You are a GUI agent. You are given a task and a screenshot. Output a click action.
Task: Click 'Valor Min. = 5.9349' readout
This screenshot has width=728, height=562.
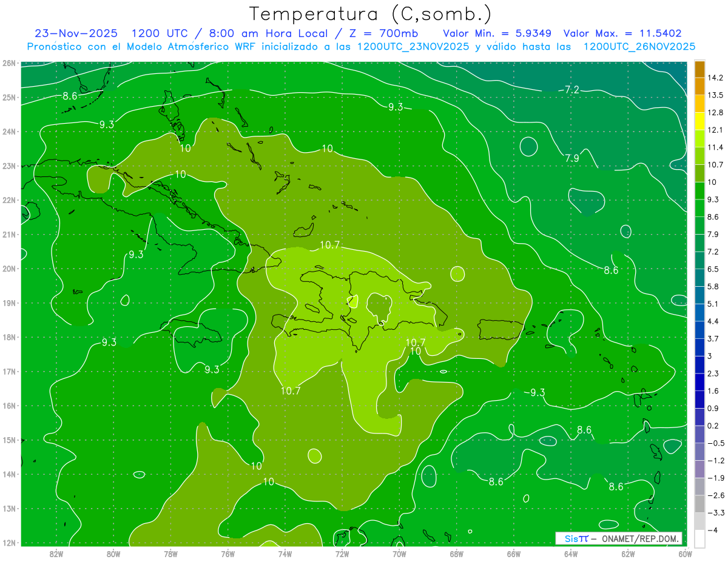point(499,33)
